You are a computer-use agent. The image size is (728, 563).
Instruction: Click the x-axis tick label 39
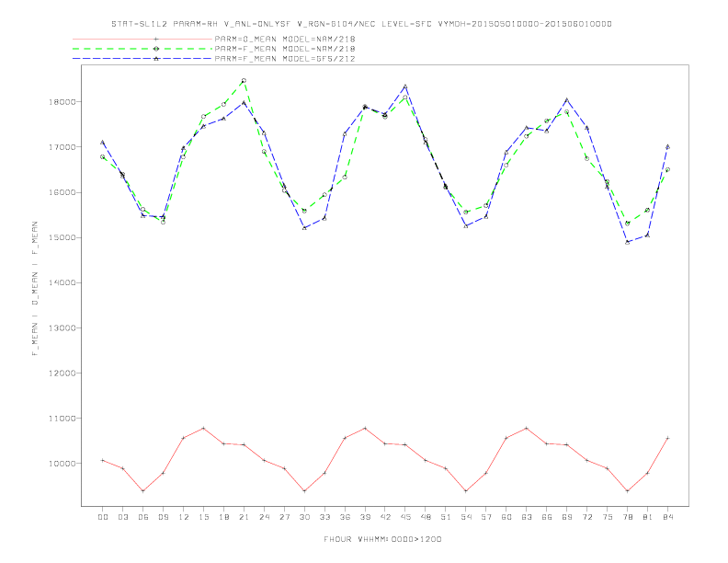click(365, 517)
